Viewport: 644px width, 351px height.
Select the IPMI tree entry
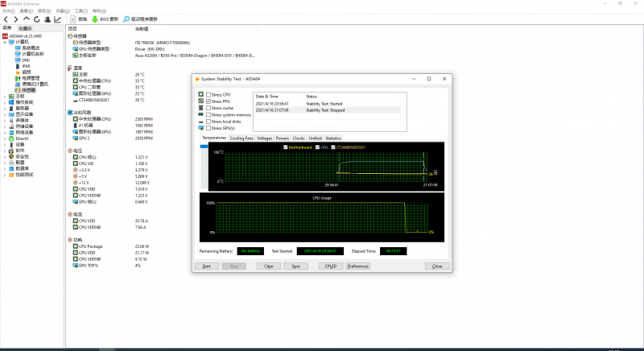click(23, 66)
